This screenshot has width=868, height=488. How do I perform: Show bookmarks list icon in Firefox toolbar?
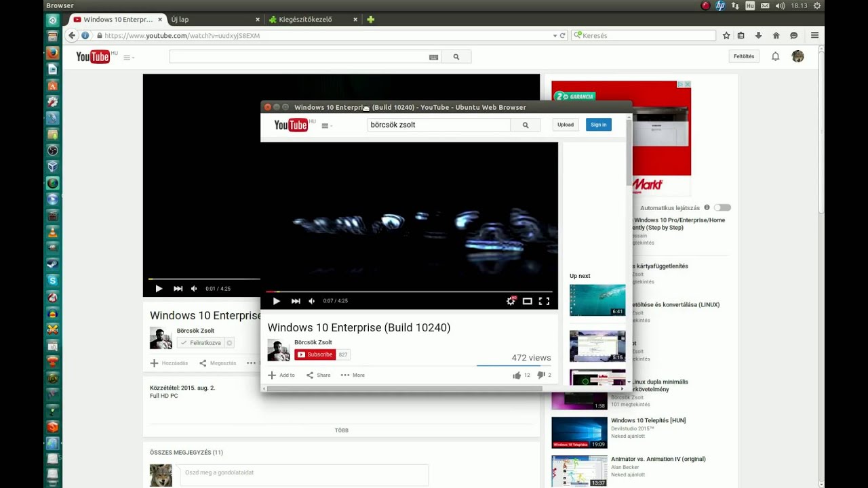(x=741, y=35)
